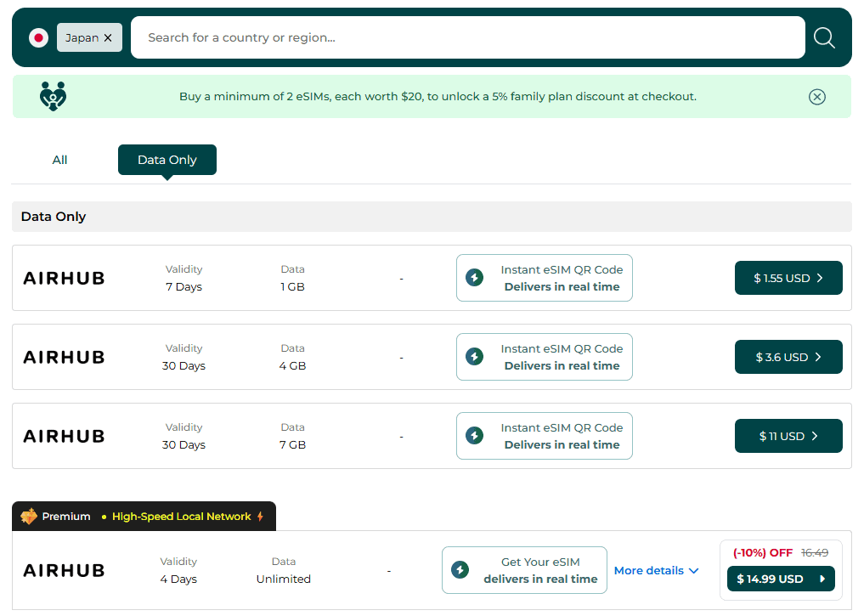Buy the $11 USD 7 GB plan

point(788,436)
